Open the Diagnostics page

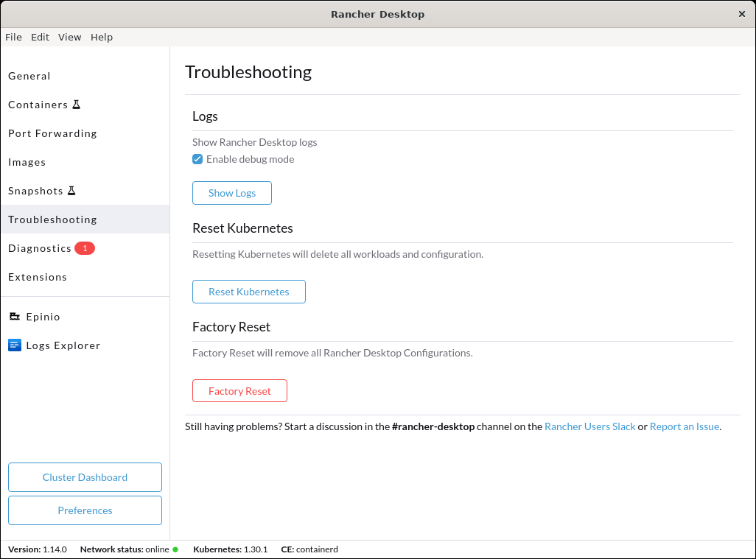point(85,248)
